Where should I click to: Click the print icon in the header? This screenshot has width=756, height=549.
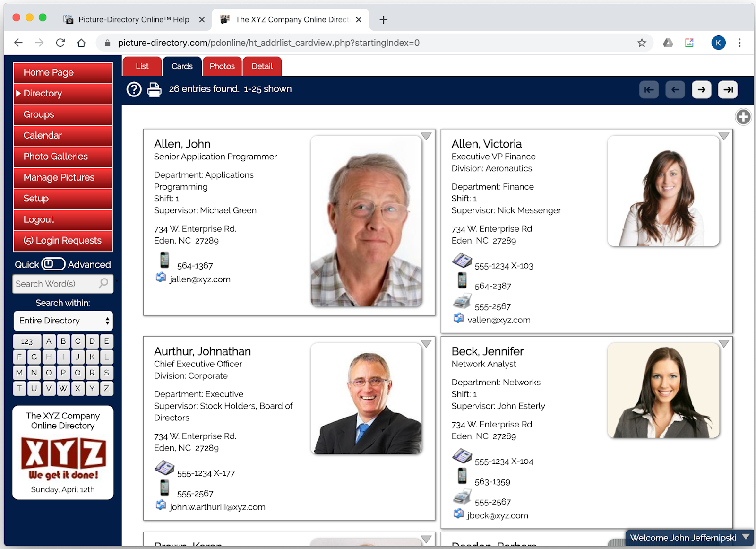click(x=155, y=89)
